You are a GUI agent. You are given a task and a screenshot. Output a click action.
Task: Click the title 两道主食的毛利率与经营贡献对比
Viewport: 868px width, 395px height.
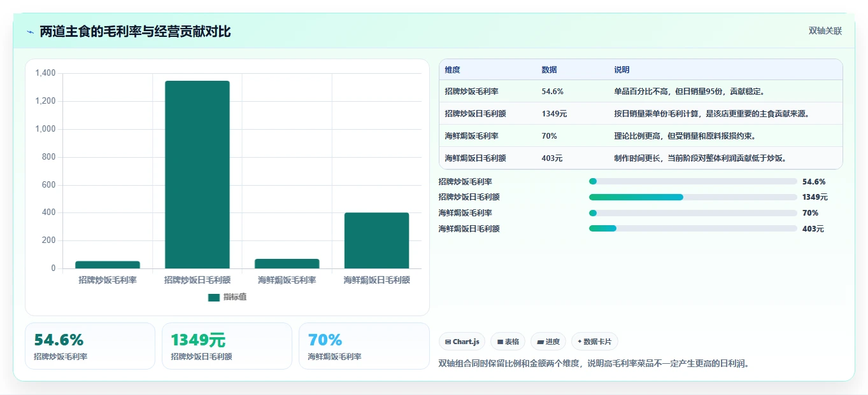pyautogui.click(x=135, y=32)
